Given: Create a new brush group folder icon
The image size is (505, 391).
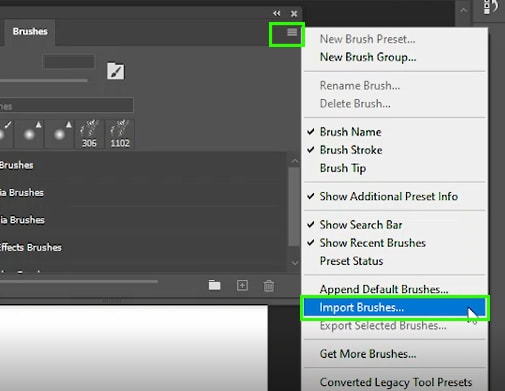Looking at the screenshot, I should (x=214, y=285).
